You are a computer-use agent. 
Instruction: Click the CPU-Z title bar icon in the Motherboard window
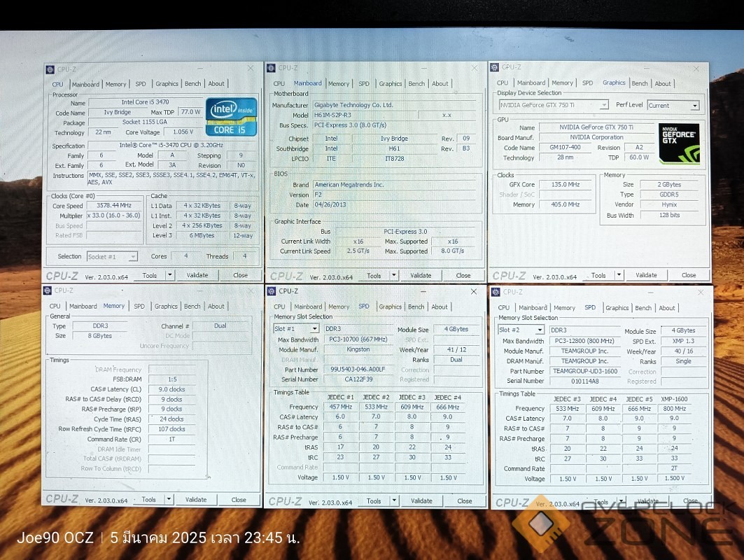click(x=271, y=68)
